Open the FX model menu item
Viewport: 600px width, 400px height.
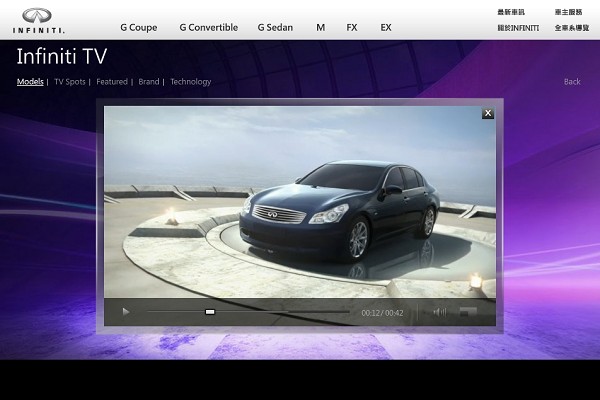[x=351, y=28]
